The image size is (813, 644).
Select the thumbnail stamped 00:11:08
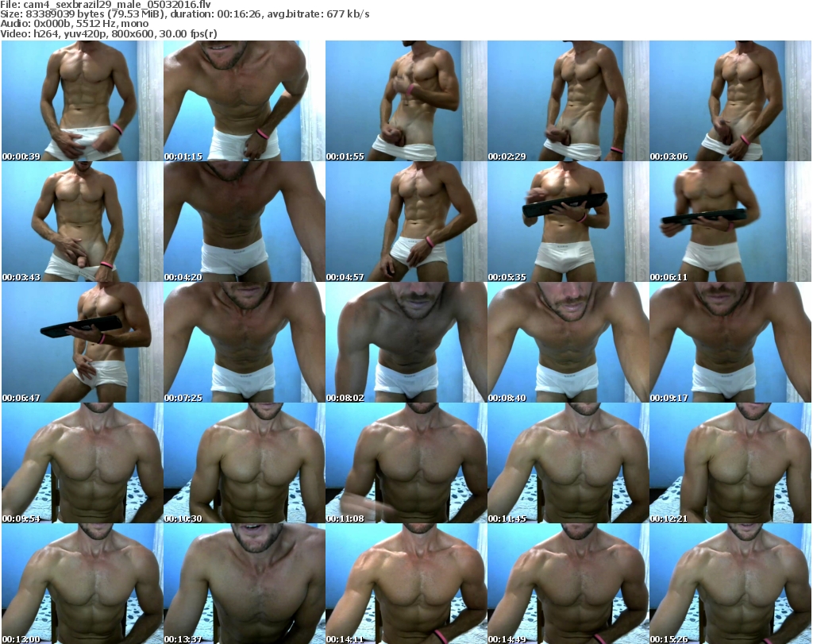pos(406,463)
